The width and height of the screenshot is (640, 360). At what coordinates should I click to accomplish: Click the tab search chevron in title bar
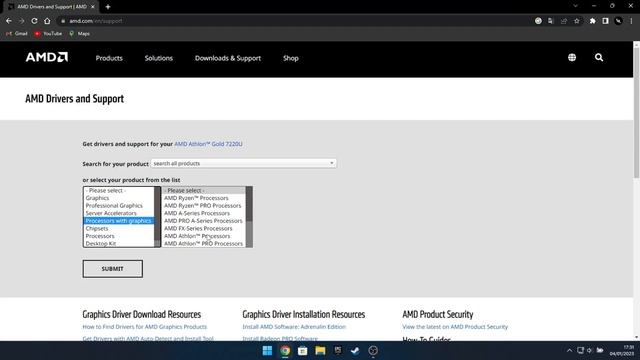pyautogui.click(x=576, y=6)
